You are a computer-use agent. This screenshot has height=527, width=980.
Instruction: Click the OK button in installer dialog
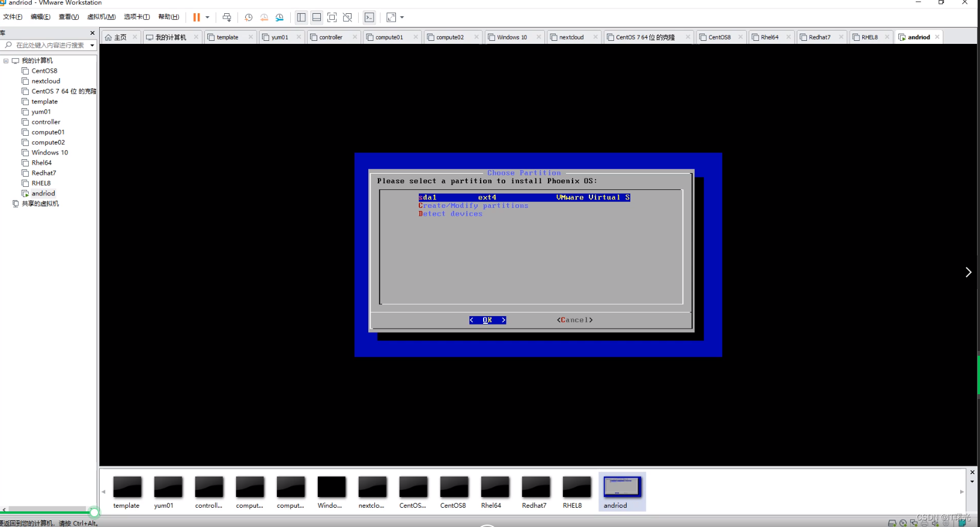coord(487,320)
